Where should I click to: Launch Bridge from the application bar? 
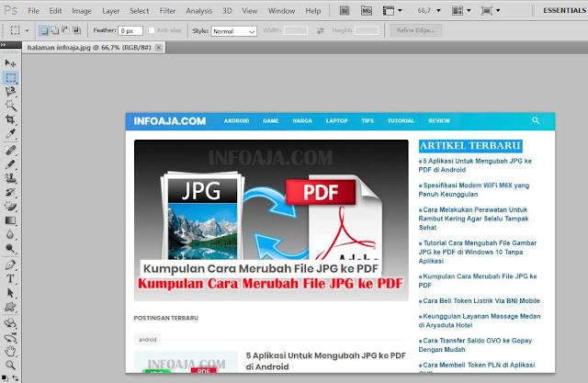pos(345,11)
